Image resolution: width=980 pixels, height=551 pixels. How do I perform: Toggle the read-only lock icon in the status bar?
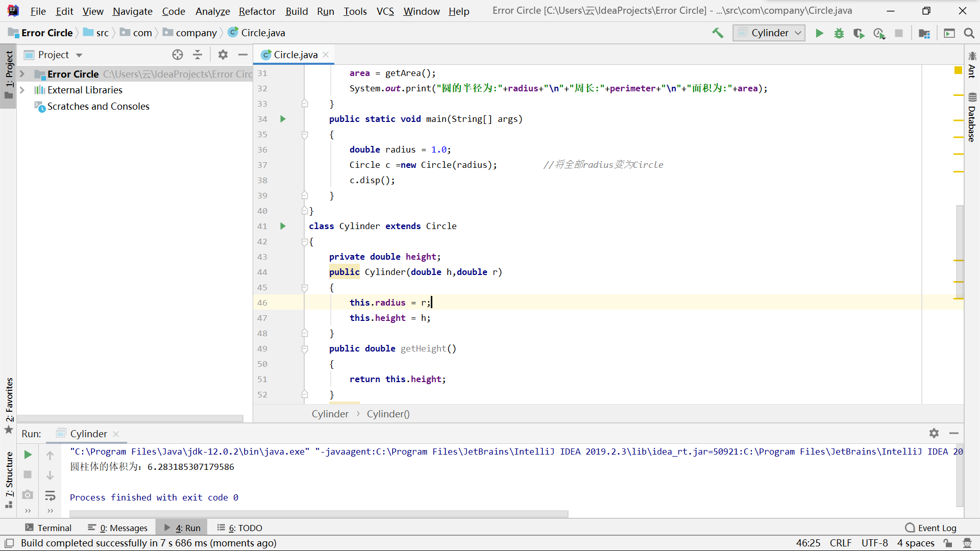click(x=948, y=543)
